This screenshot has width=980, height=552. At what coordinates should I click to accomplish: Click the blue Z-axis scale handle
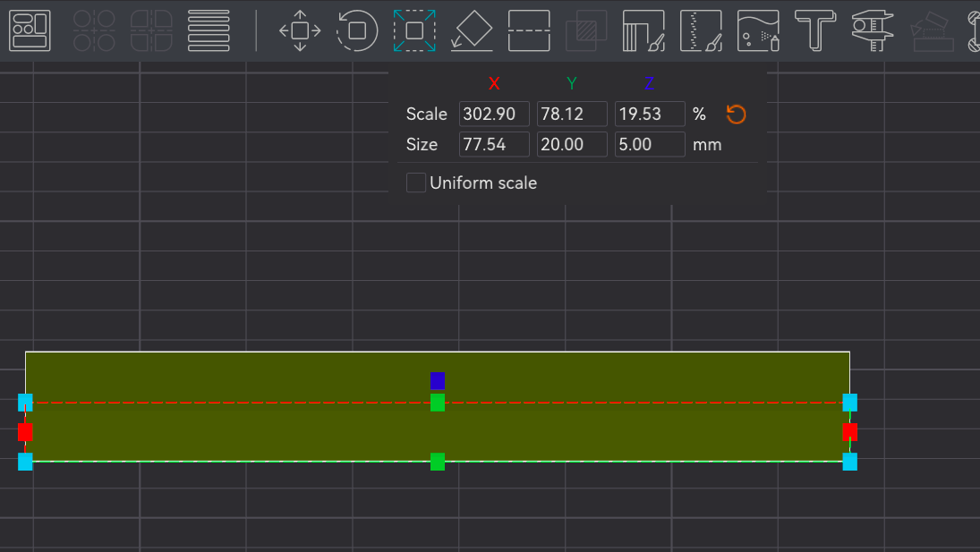tap(438, 380)
